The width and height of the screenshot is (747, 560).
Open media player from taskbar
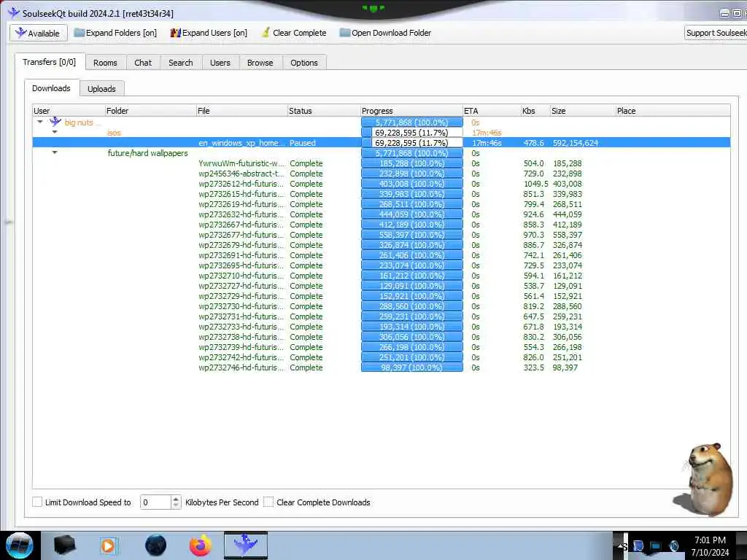pos(108,545)
